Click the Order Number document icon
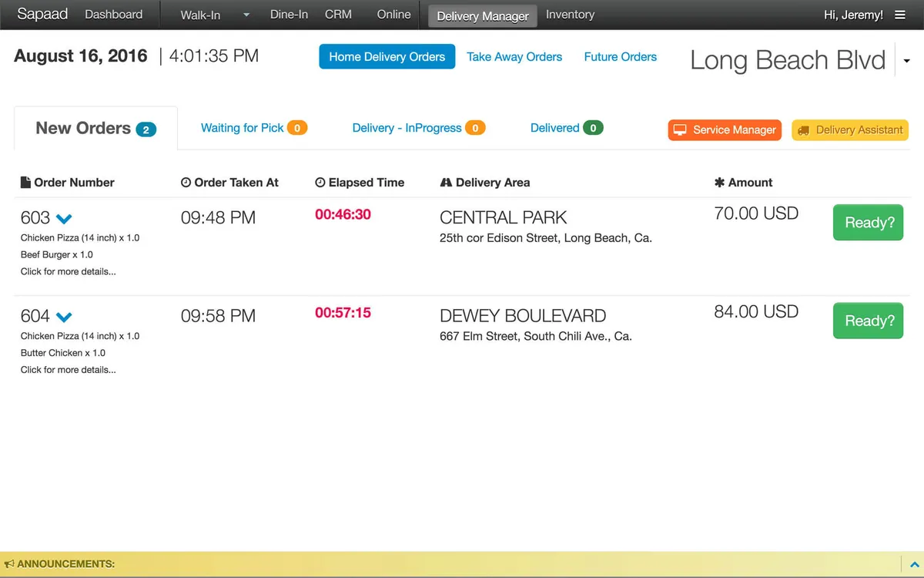Viewport: 924px width, 578px height. (x=25, y=183)
